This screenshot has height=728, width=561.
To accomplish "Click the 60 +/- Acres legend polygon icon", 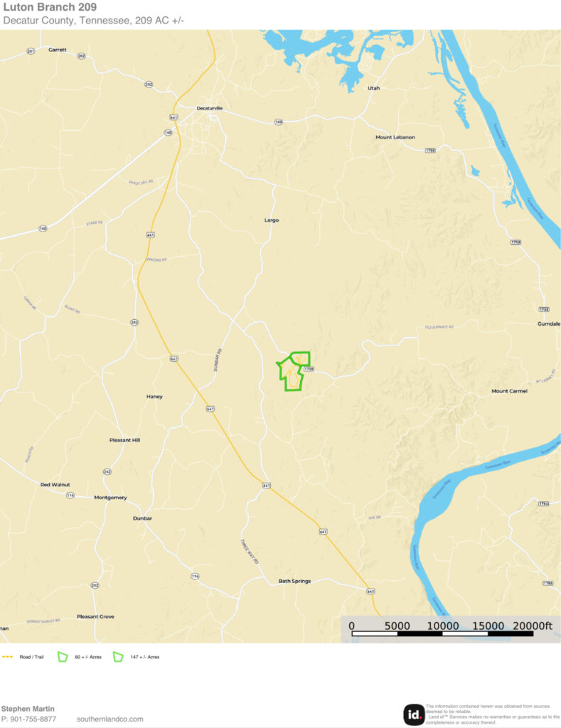I will (63, 657).
